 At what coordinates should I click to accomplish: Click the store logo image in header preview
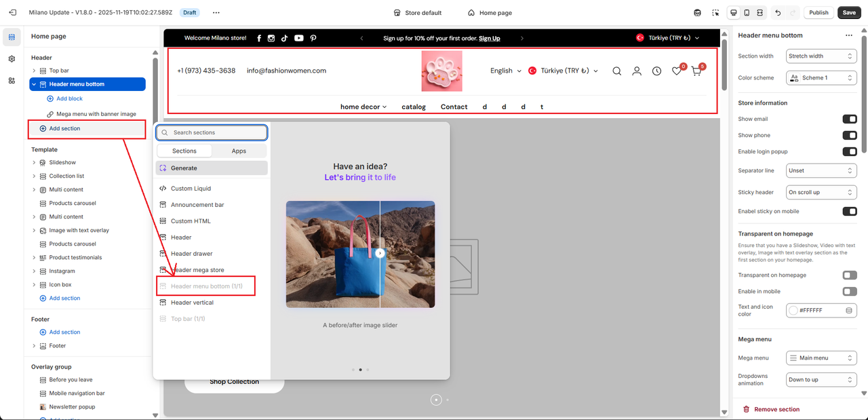pyautogui.click(x=441, y=71)
